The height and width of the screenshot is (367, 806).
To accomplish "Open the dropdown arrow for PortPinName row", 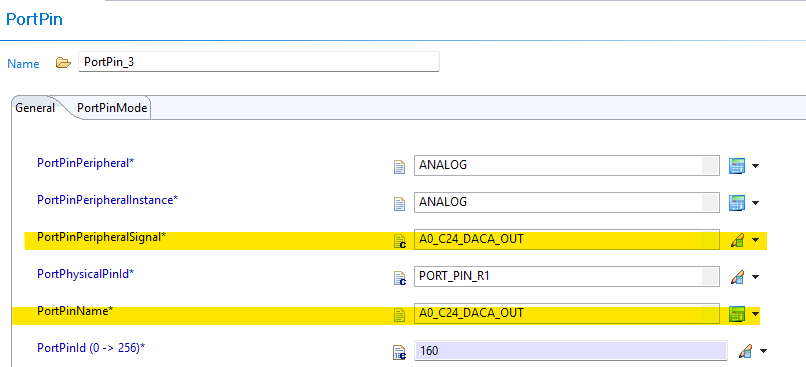I will 755,314.
